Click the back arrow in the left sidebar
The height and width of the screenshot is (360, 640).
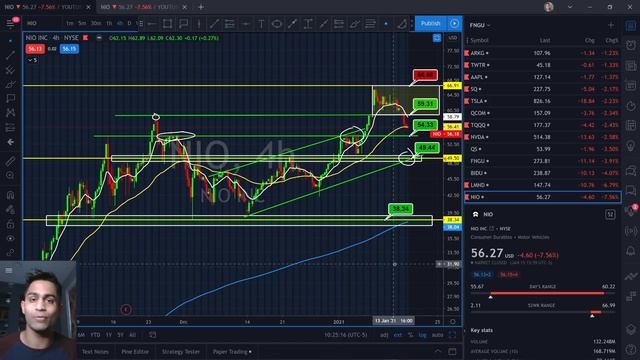(10, 142)
